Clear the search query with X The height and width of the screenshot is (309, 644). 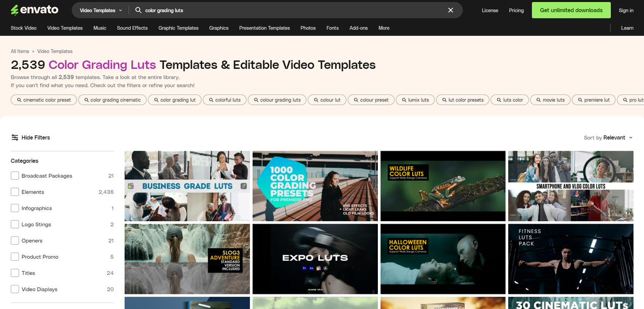click(451, 10)
